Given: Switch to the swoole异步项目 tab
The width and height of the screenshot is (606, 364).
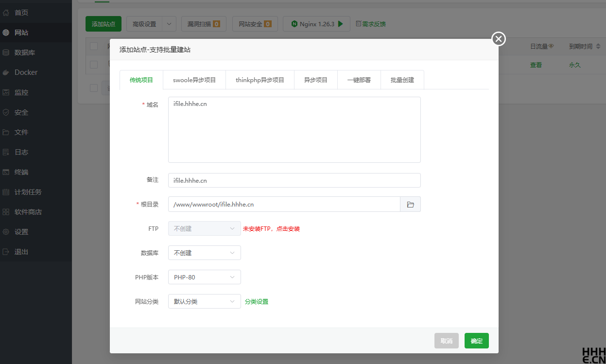Looking at the screenshot, I should pos(194,80).
